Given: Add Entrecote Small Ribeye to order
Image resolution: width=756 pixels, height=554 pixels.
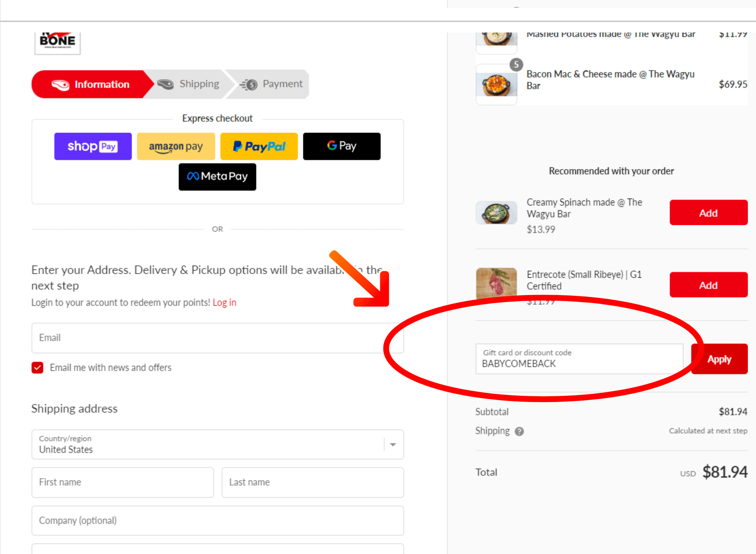Looking at the screenshot, I should pyautogui.click(x=708, y=285).
